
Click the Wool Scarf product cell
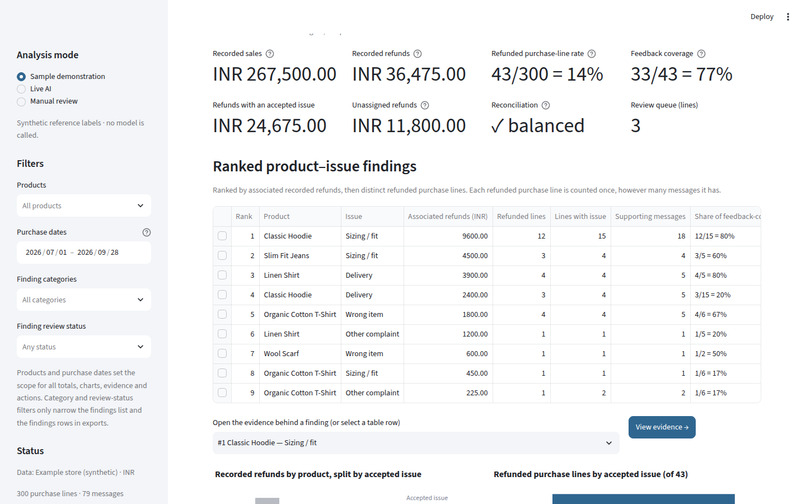pos(300,353)
